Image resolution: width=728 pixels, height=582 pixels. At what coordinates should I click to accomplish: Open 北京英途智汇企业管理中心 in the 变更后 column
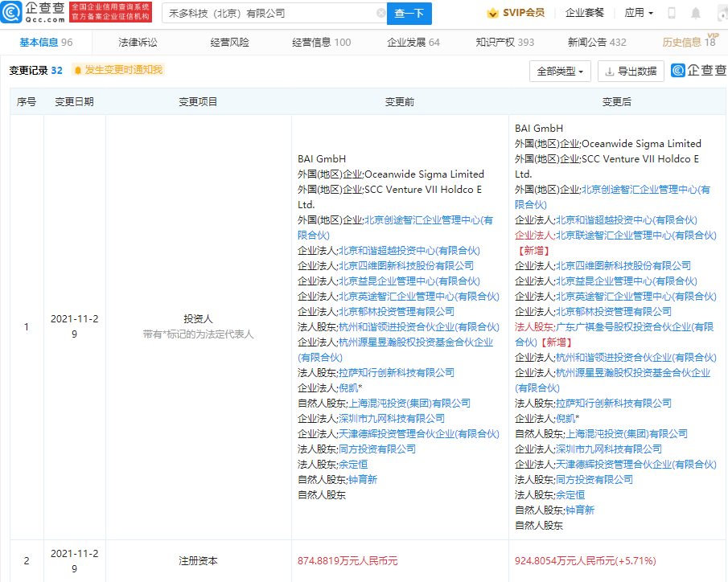(x=636, y=297)
